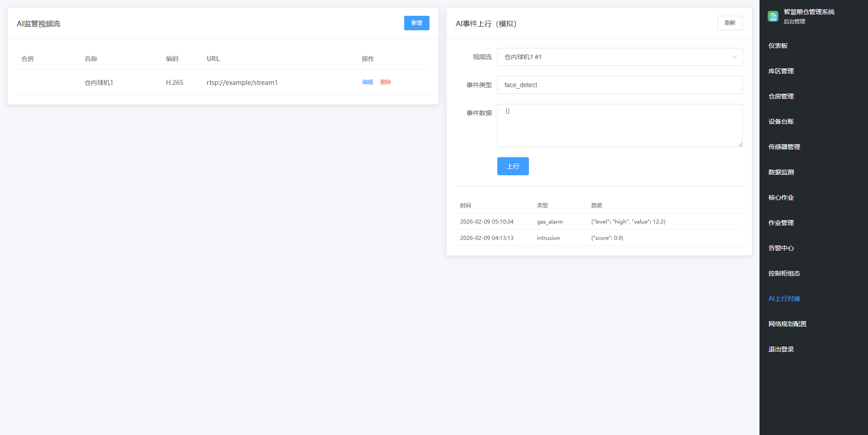
Task: Open 网络规划配置 page
Action: [787, 324]
